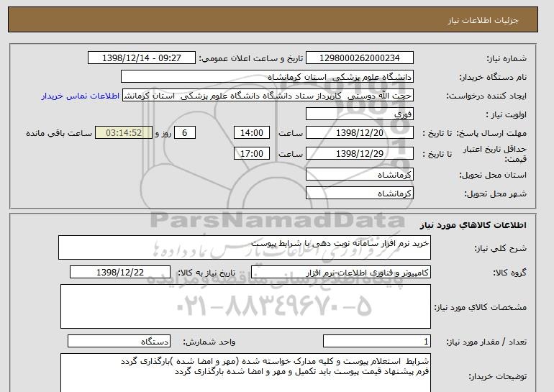This screenshot has width=554, height=392.
Task: Click the empty goods specifications text area
Action: click(x=245, y=306)
